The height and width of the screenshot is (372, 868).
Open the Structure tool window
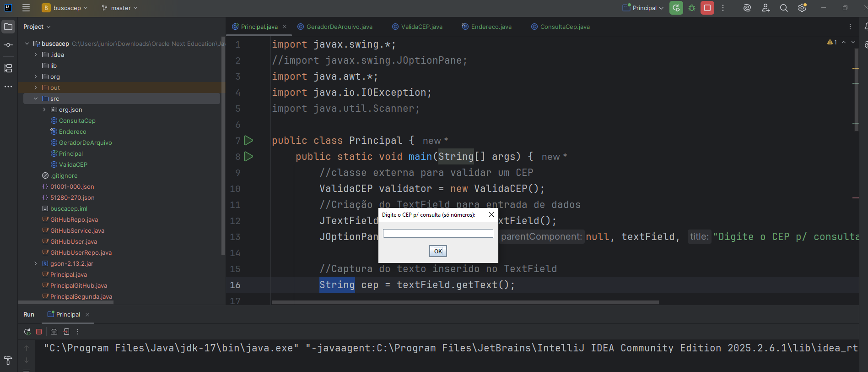[x=8, y=68]
